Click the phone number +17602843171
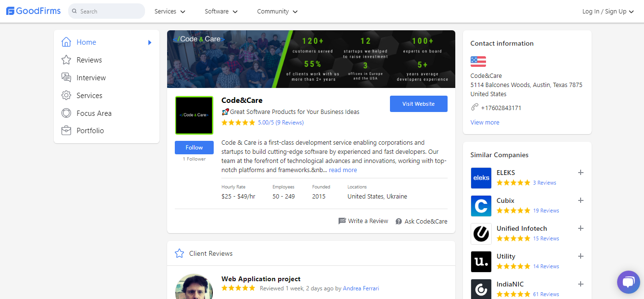 (x=501, y=108)
